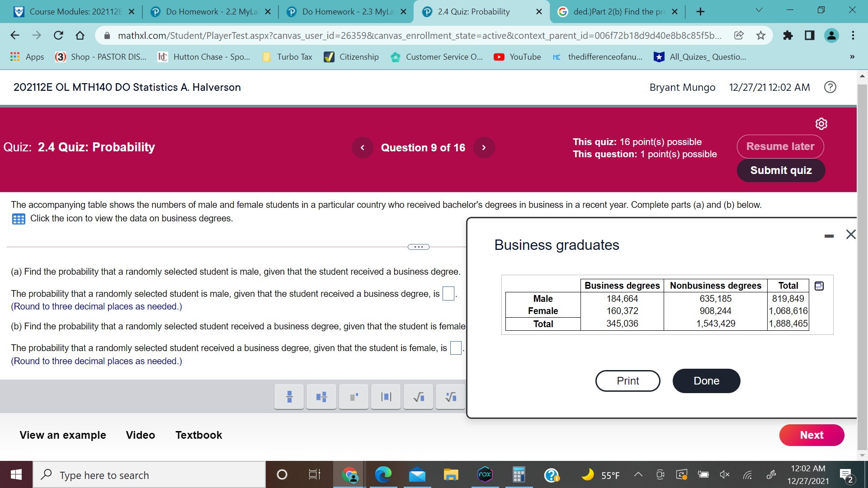The height and width of the screenshot is (488, 868).
Task: Click the superscript/exponent icon
Action: coord(354,397)
